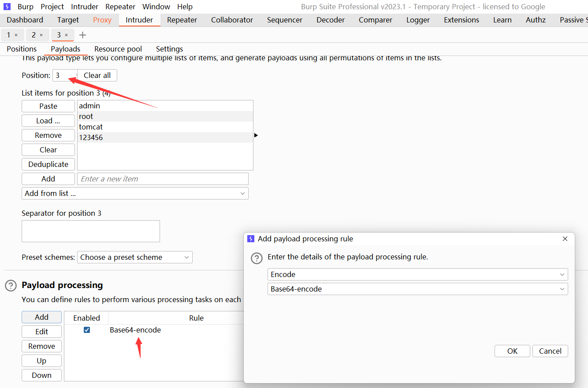Select the tomcat list item

coord(165,127)
